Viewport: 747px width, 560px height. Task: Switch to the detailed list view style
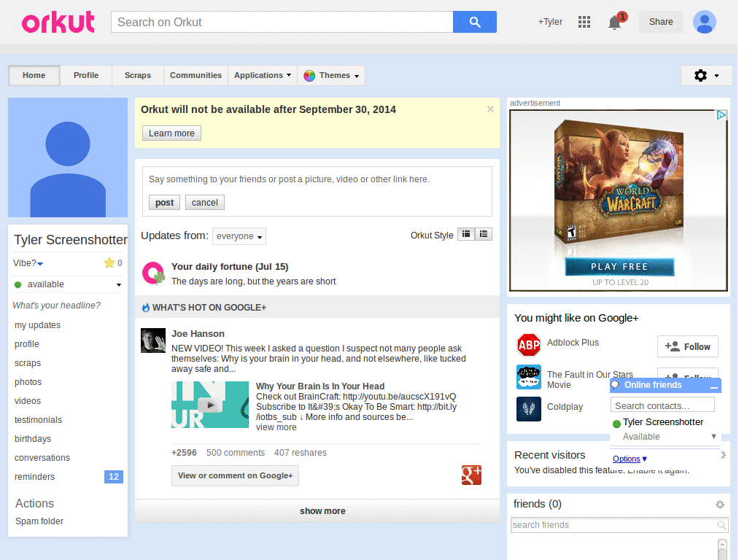484,234
